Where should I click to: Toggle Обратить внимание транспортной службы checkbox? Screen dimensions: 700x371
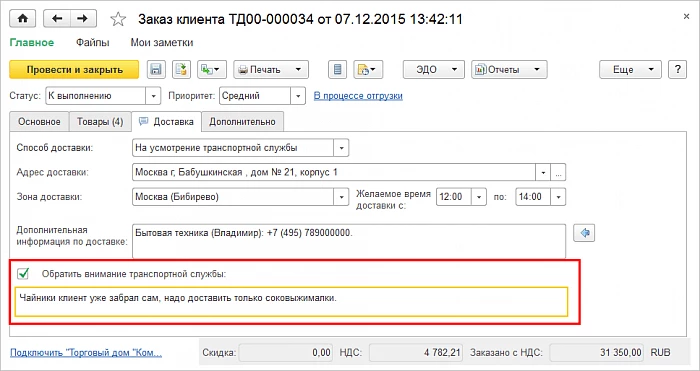(22, 274)
